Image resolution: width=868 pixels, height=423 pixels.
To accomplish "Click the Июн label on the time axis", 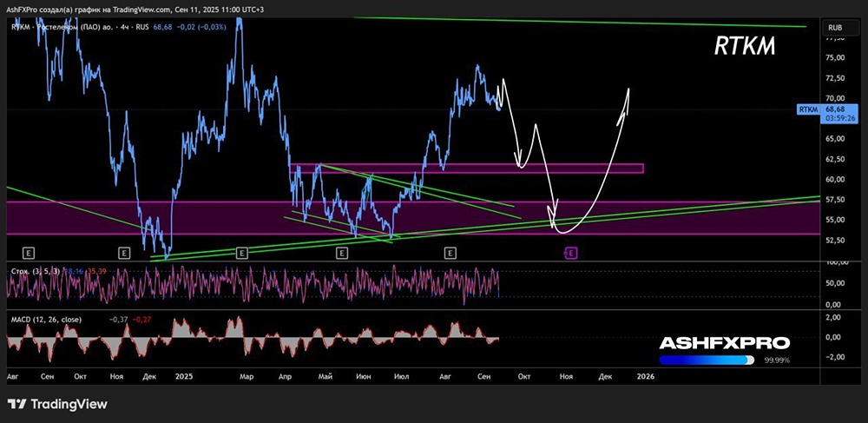I will (x=363, y=376).
